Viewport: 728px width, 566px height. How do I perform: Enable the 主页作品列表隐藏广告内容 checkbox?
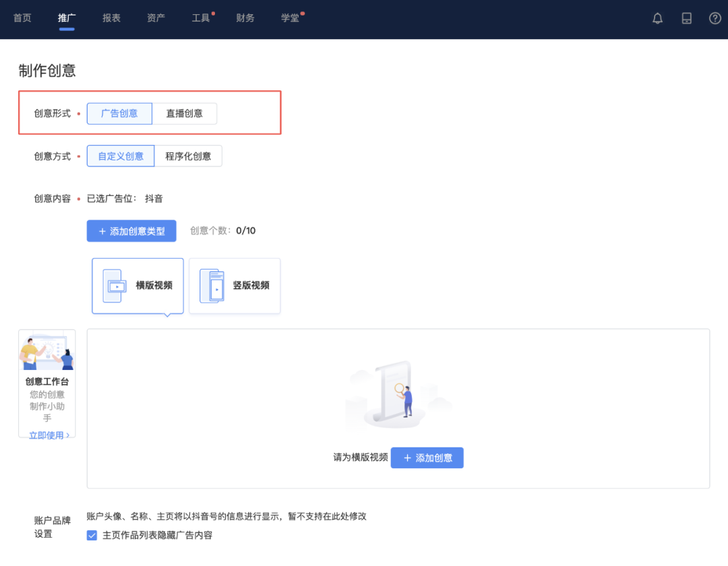[92, 535]
